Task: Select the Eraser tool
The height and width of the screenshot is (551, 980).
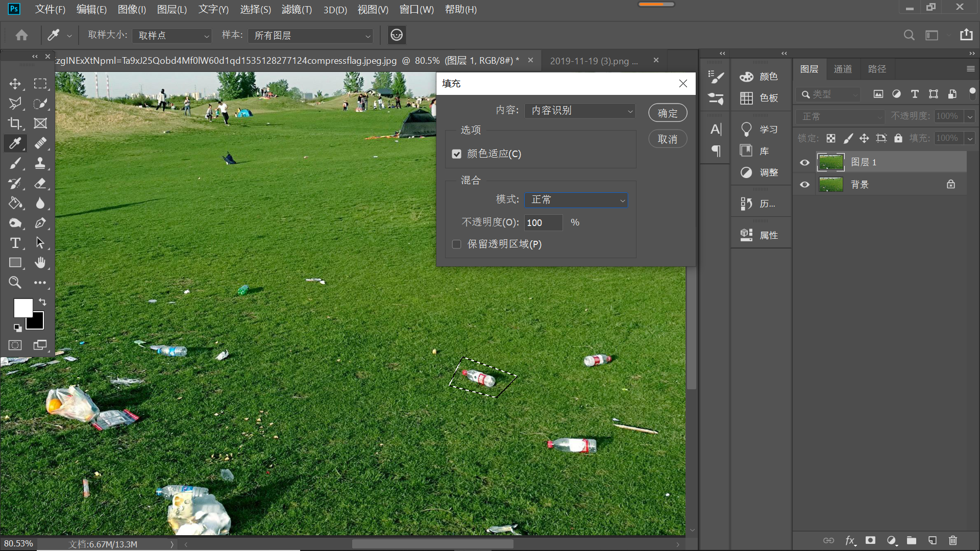Action: tap(40, 183)
